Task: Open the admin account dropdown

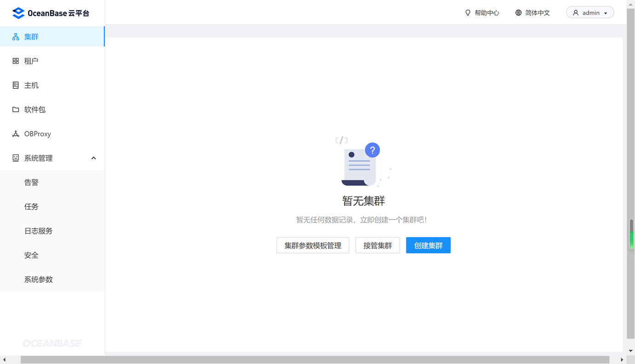Action: (x=590, y=12)
